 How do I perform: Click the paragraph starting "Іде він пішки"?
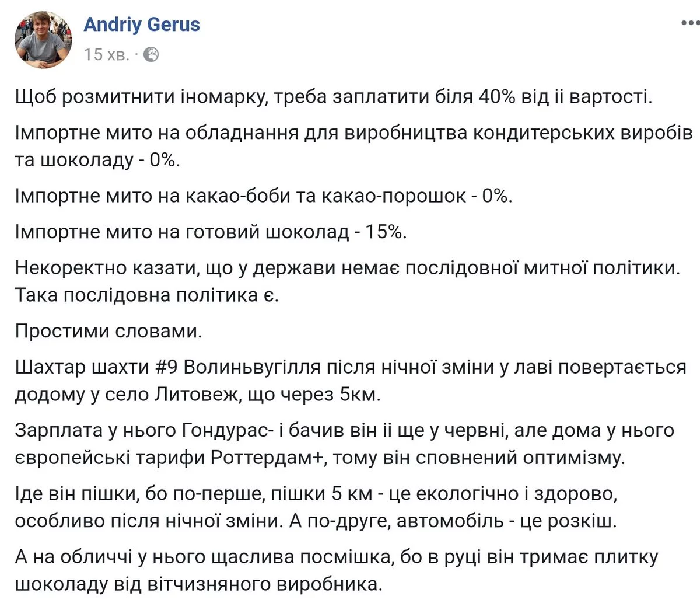coord(315,494)
